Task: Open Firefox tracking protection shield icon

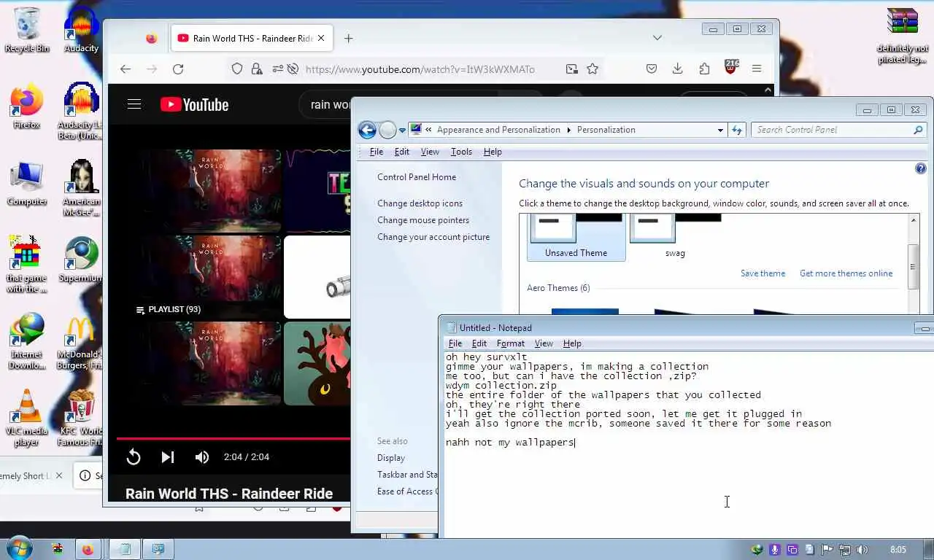Action: (x=237, y=69)
